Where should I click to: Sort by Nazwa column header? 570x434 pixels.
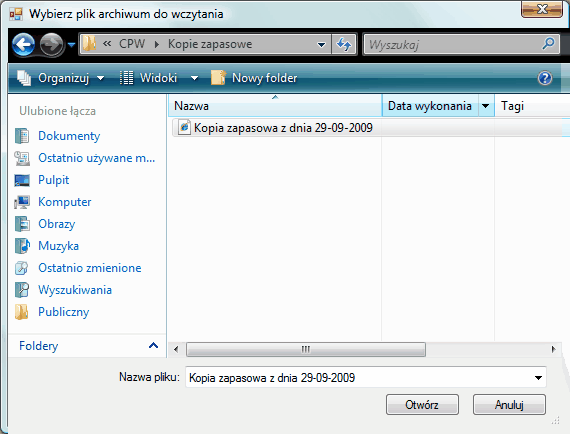[275, 106]
